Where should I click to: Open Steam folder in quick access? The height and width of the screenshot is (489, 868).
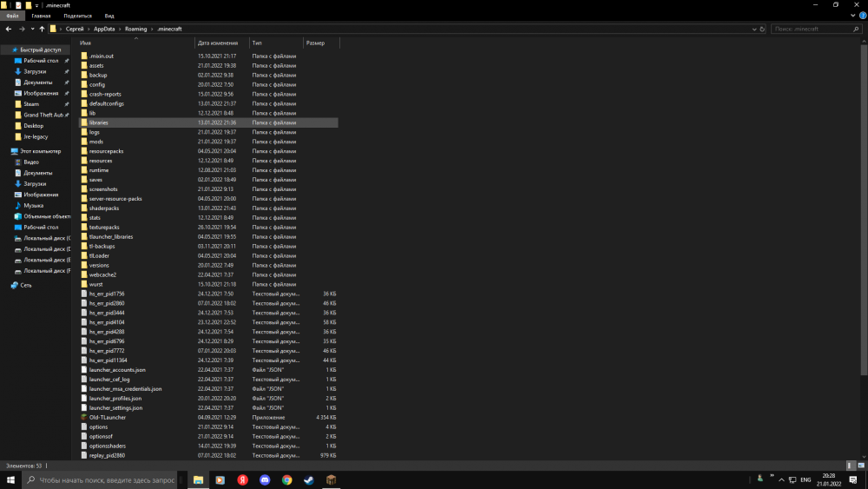31,104
